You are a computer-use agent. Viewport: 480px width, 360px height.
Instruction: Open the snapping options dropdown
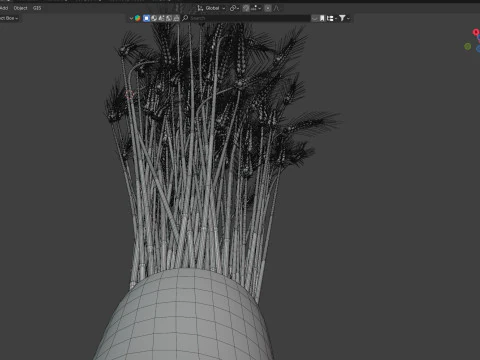(256, 8)
